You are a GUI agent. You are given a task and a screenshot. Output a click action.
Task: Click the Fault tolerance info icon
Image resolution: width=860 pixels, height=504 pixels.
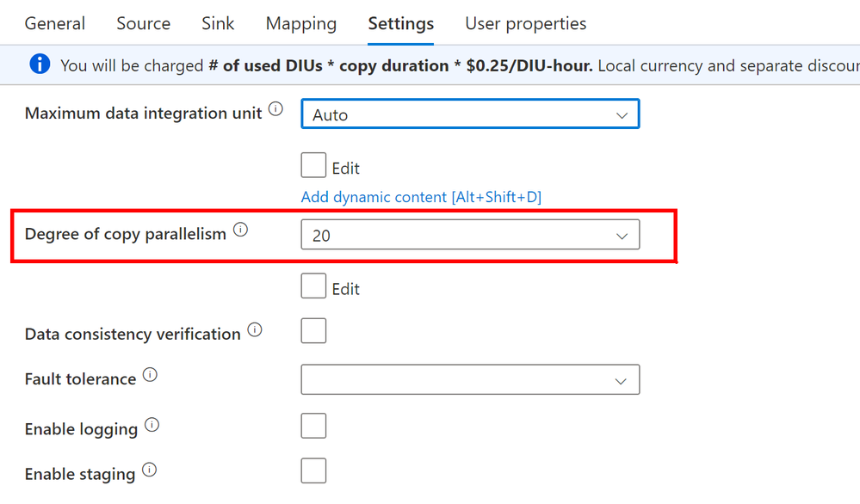click(x=150, y=375)
